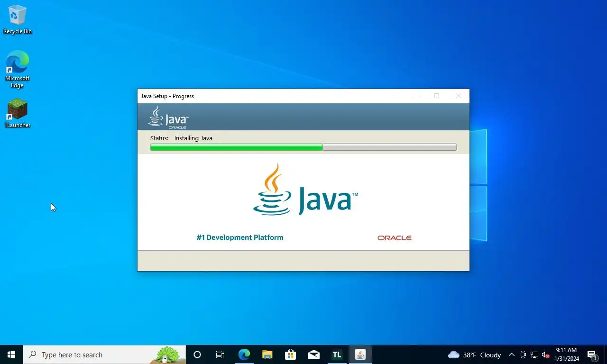Open the notification center icon
This screenshot has width=607, height=364.
pyautogui.click(x=592, y=355)
